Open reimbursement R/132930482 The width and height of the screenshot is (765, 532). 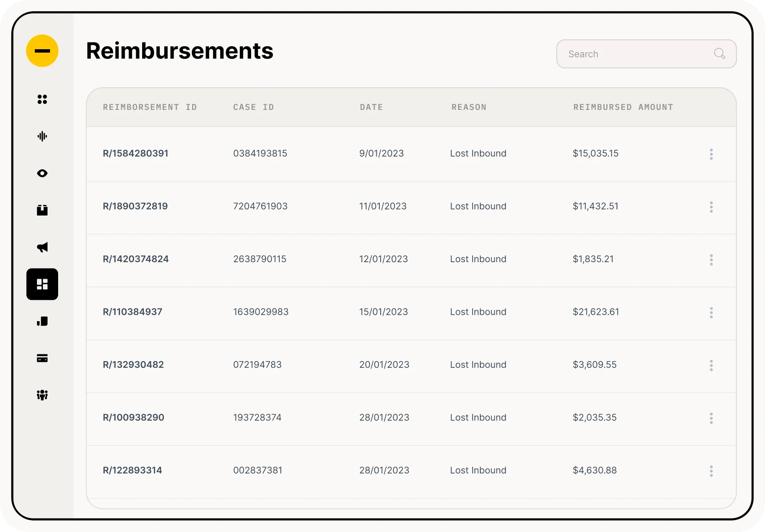point(133,364)
